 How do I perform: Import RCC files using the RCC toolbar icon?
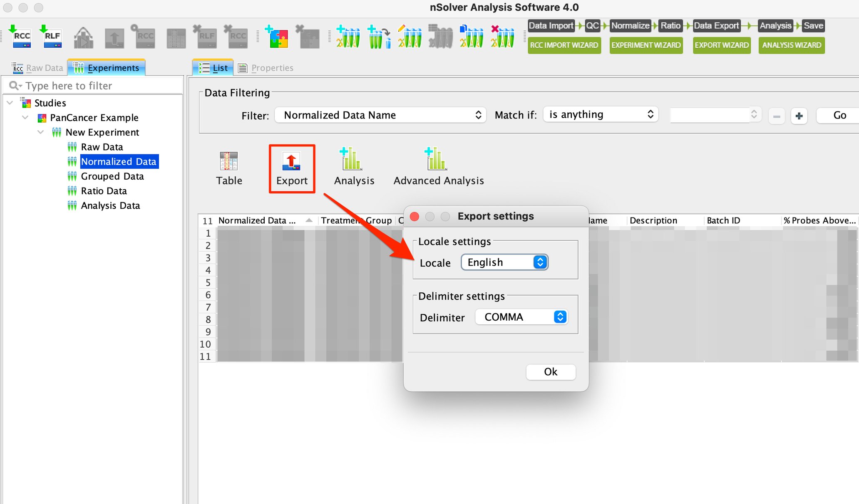click(x=21, y=37)
